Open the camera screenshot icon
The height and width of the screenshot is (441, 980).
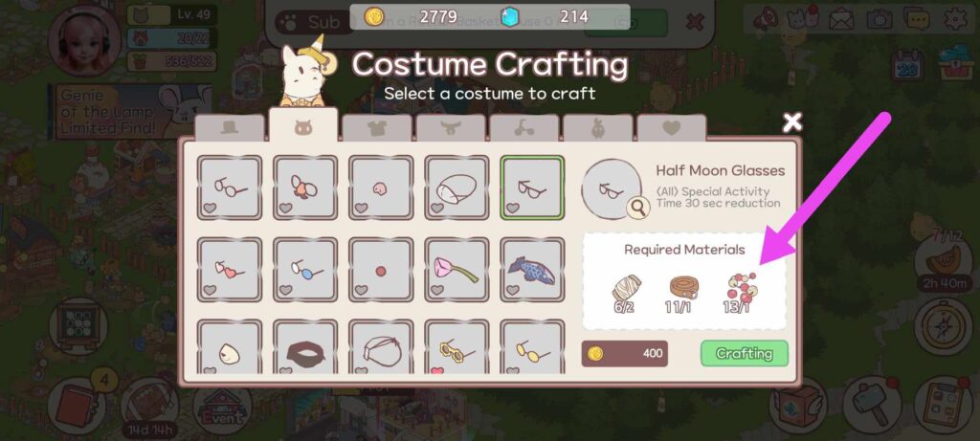(879, 20)
